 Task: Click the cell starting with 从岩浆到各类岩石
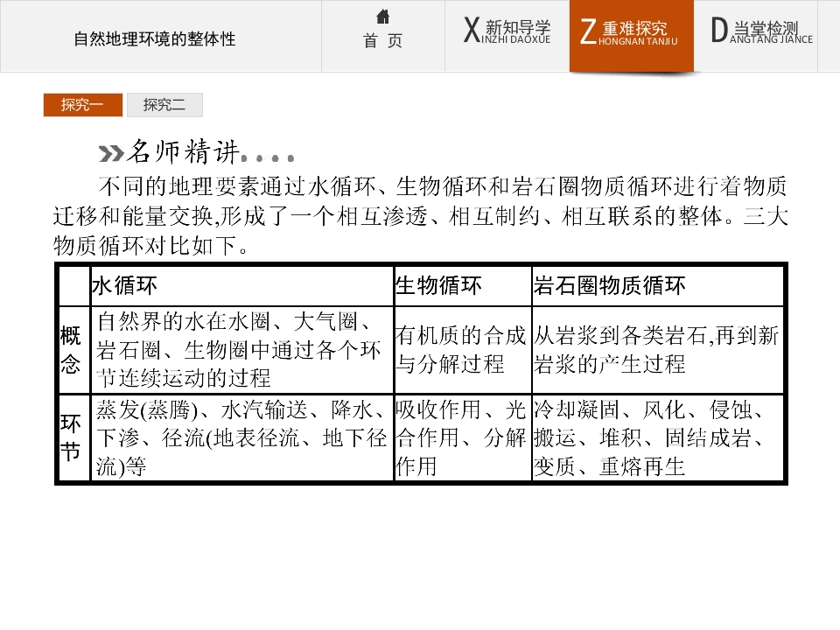[658, 350]
